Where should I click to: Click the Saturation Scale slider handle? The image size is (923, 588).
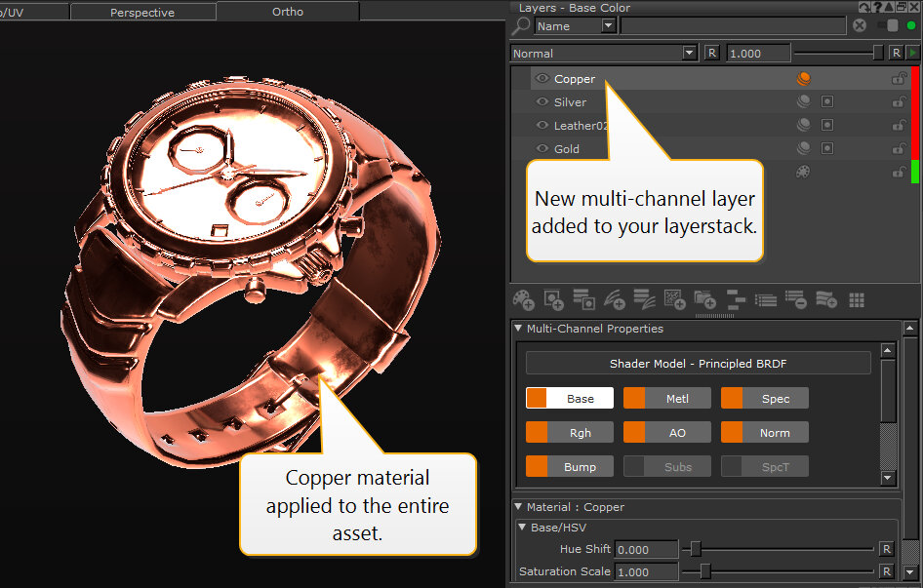705,571
